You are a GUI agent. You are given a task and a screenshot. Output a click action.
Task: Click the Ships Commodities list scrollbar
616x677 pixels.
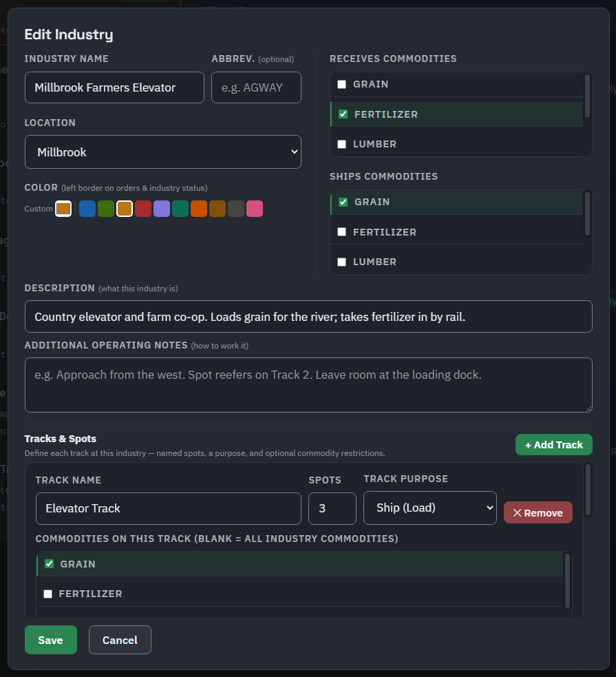point(587,214)
